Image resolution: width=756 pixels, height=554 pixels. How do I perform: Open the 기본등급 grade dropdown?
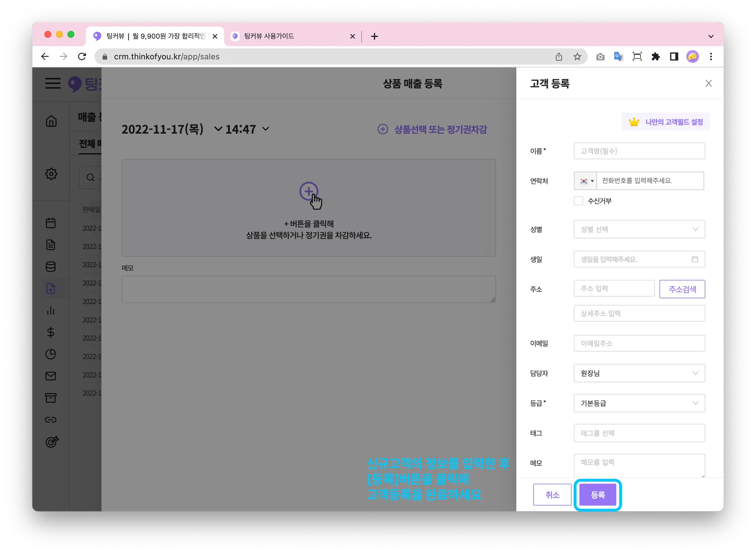tap(639, 403)
